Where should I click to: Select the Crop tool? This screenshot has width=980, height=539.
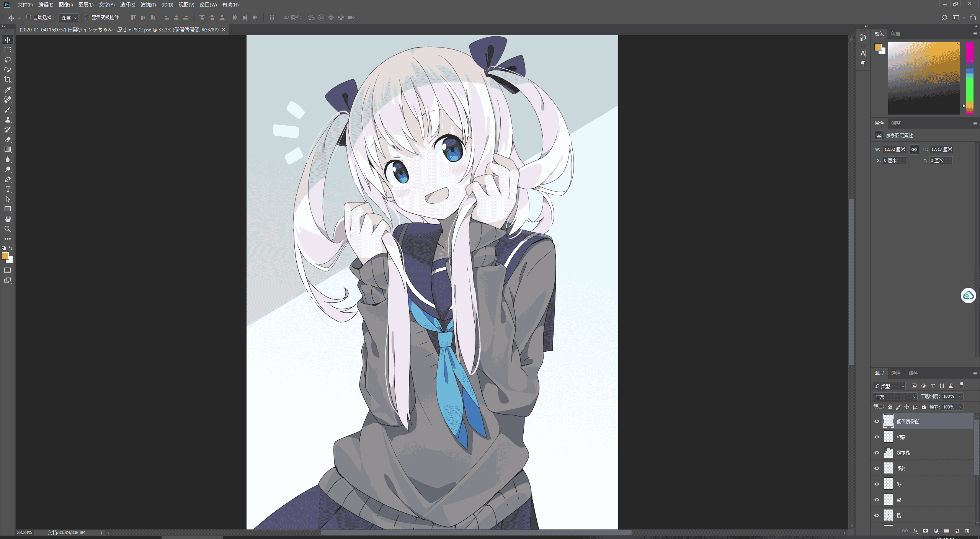point(8,80)
